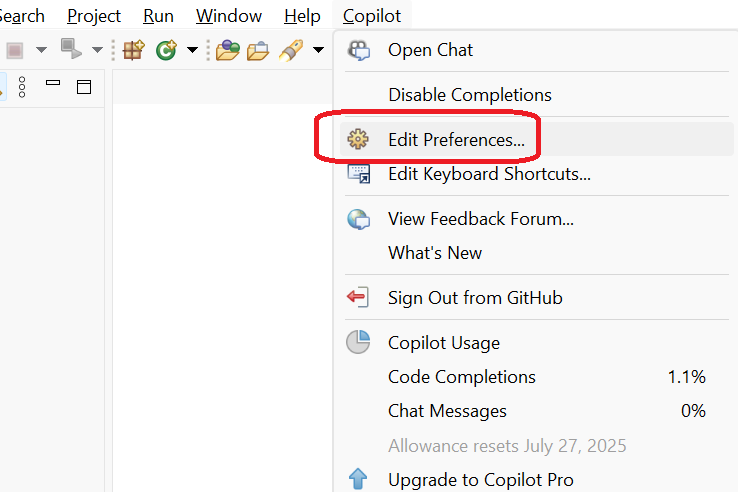Choose Disable Completions menu entry
This screenshot has width=738, height=492.
[537, 95]
